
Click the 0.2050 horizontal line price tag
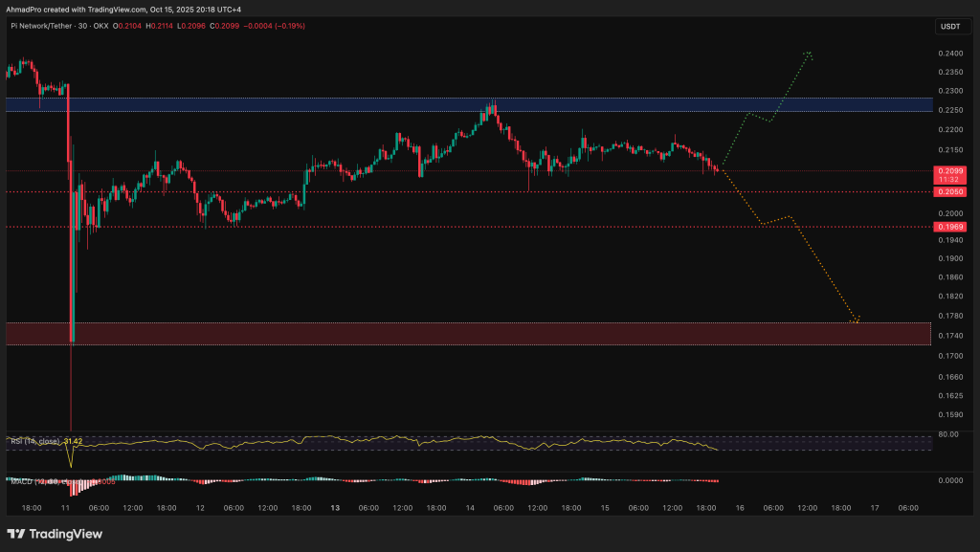click(952, 191)
